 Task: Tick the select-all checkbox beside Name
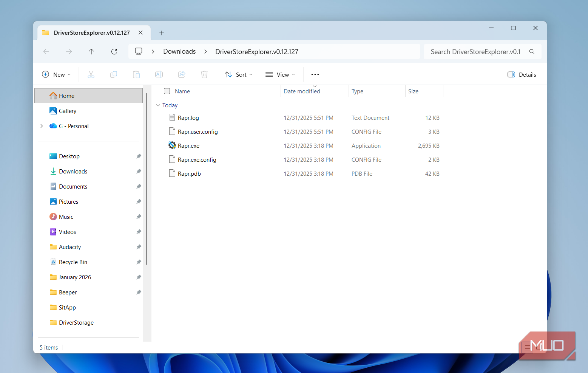pyautogui.click(x=167, y=91)
